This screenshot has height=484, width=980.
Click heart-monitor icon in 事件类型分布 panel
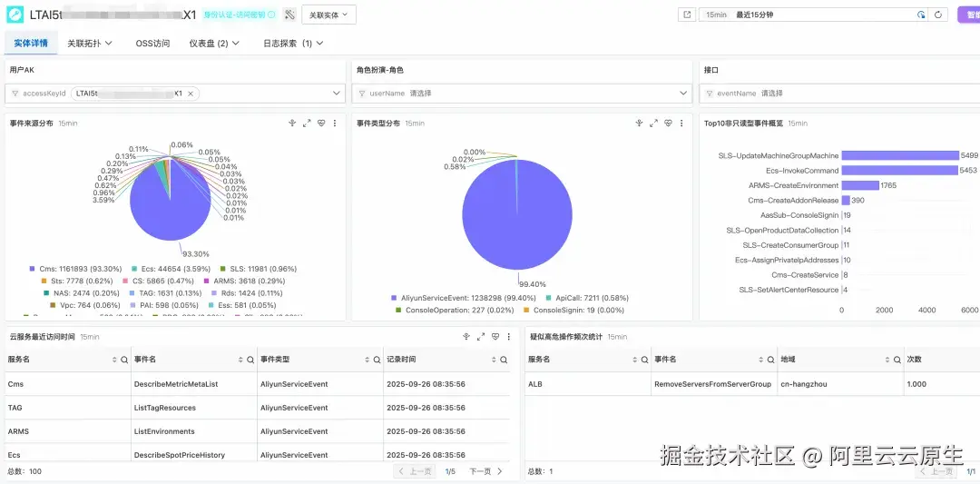[668, 123]
